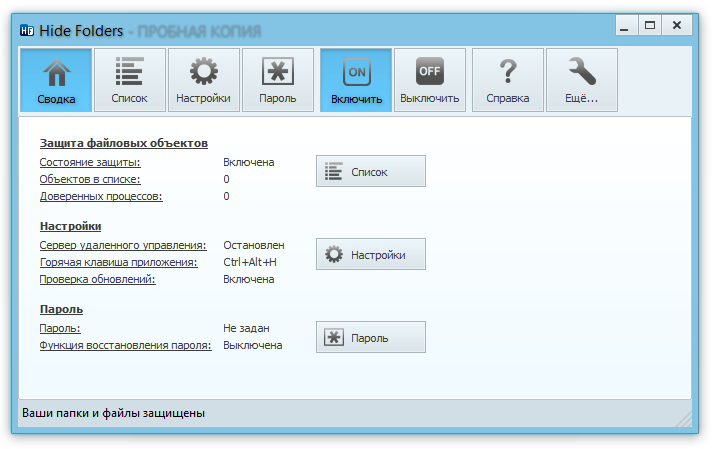Open Настройки gear in the top toolbar
This screenshot has height=449, width=721.
click(x=204, y=80)
